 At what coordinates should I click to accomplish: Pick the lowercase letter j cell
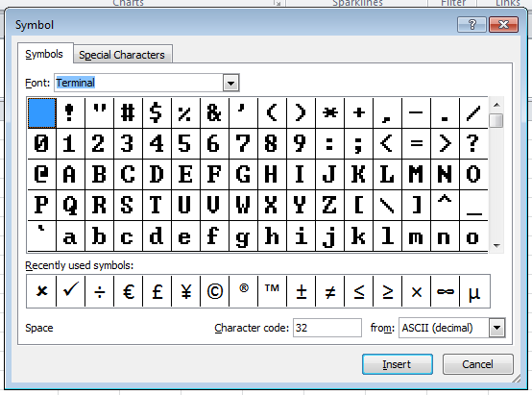click(329, 236)
